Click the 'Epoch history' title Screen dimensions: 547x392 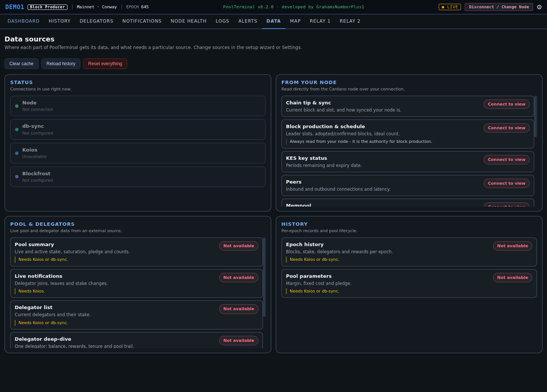coord(305,245)
